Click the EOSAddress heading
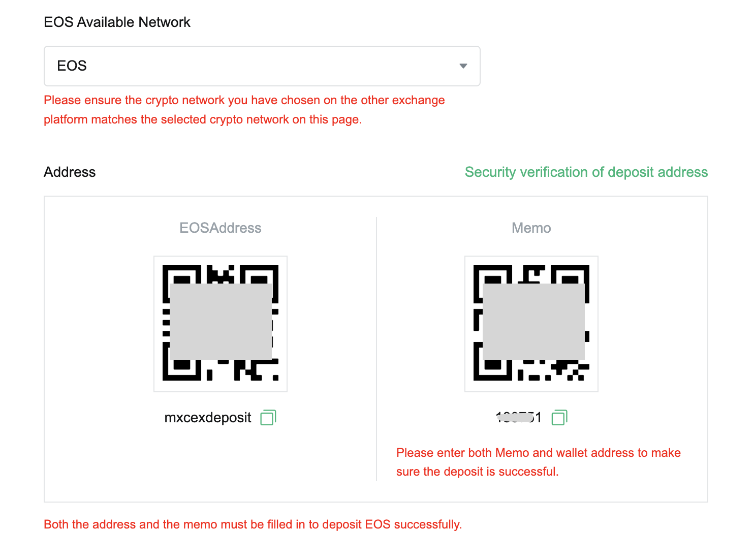Viewport: 754px width, 560px height. (221, 228)
